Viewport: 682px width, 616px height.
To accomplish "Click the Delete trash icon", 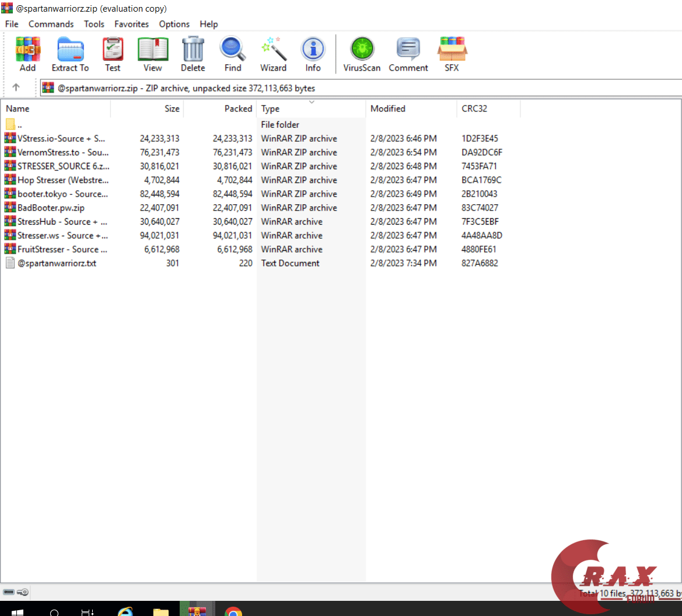I will [x=193, y=54].
